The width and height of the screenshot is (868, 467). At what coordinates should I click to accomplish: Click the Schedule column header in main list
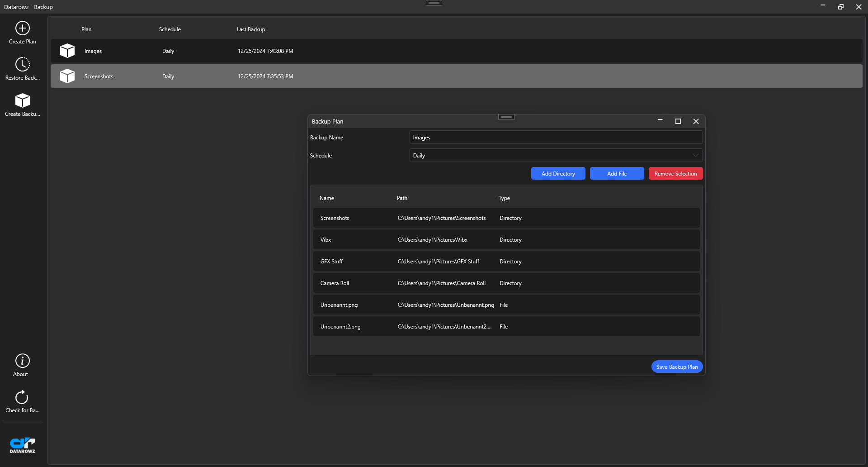point(170,29)
